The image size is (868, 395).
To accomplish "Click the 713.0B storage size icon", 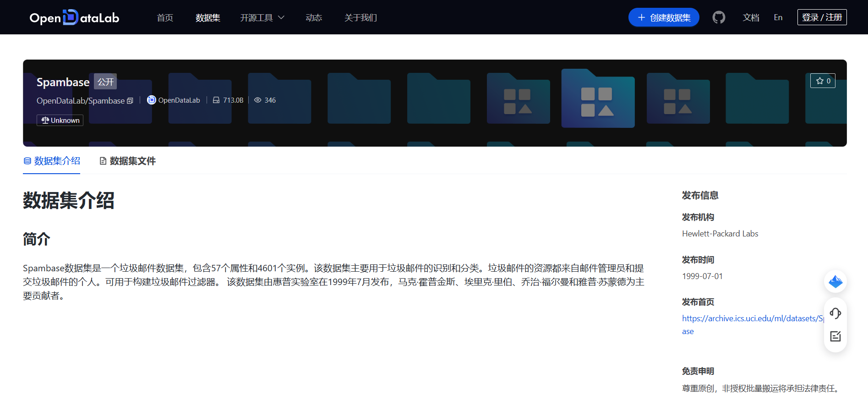I will pyautogui.click(x=216, y=100).
